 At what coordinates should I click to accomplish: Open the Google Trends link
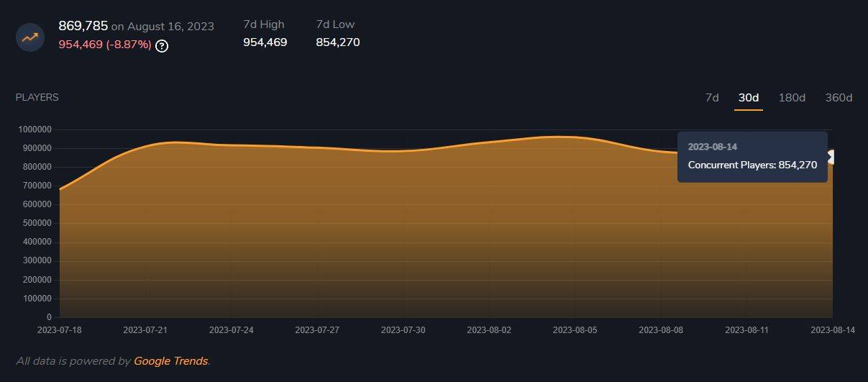tap(170, 361)
